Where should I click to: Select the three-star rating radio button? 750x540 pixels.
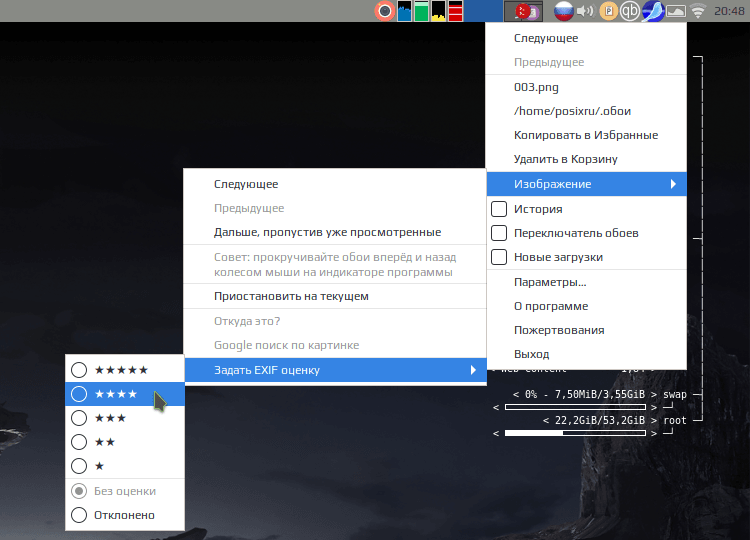[x=79, y=418]
